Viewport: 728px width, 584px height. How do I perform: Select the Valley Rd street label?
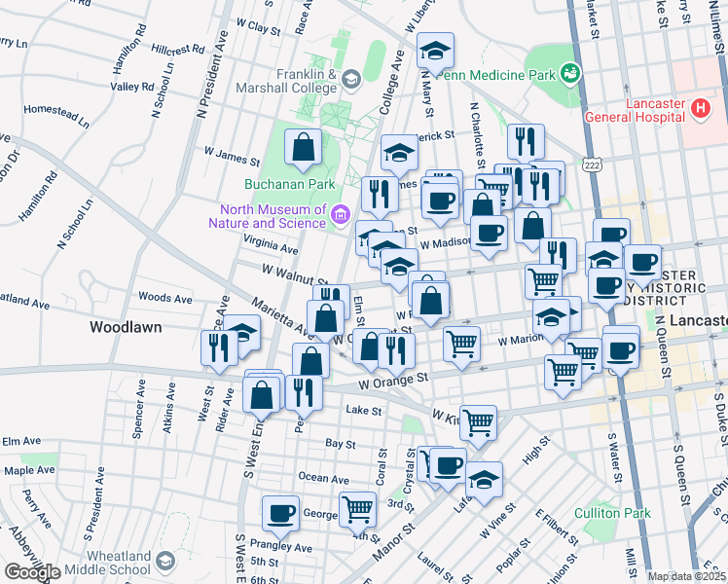(x=132, y=87)
